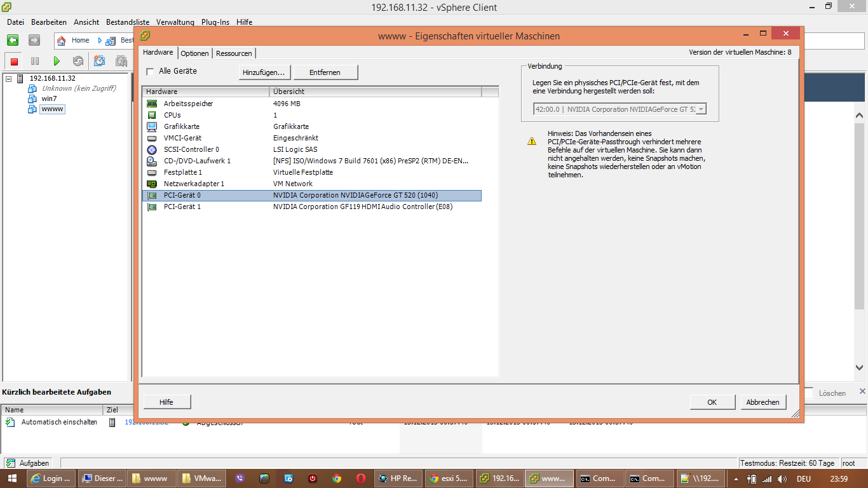The height and width of the screenshot is (488, 868).
Task: Open the HP Re... taskbar item
Action: point(398,478)
